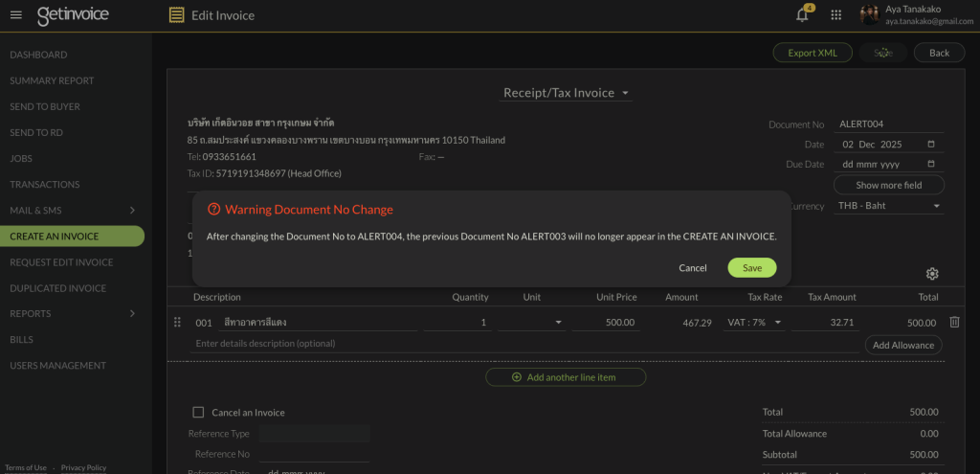Click Aya Tanakako profile avatar
The height and width of the screenshot is (474, 980).
pos(869,14)
